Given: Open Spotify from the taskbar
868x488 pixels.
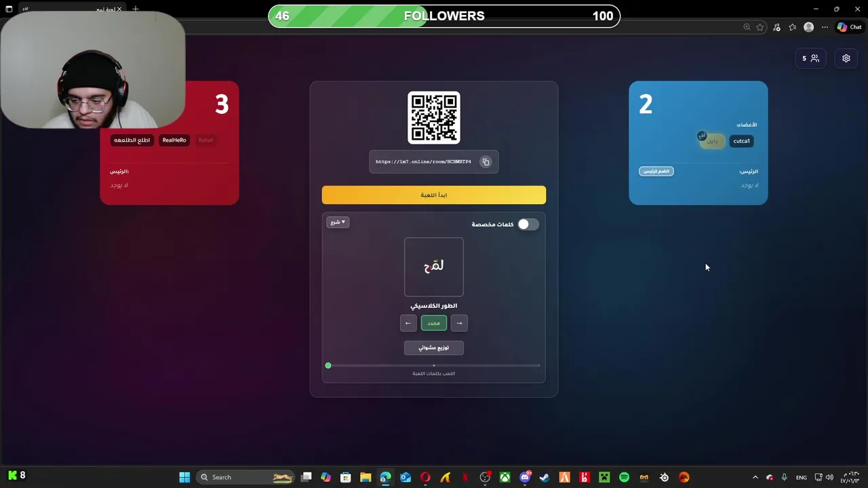Looking at the screenshot, I should [624, 477].
